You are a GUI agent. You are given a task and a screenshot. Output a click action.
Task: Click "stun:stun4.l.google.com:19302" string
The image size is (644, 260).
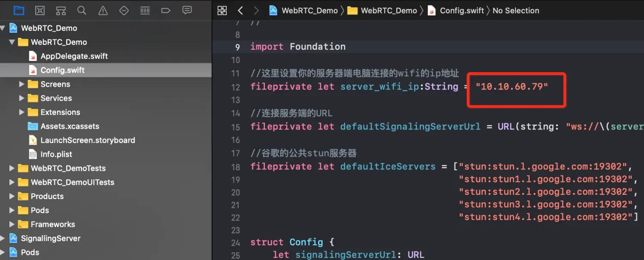[x=546, y=217]
